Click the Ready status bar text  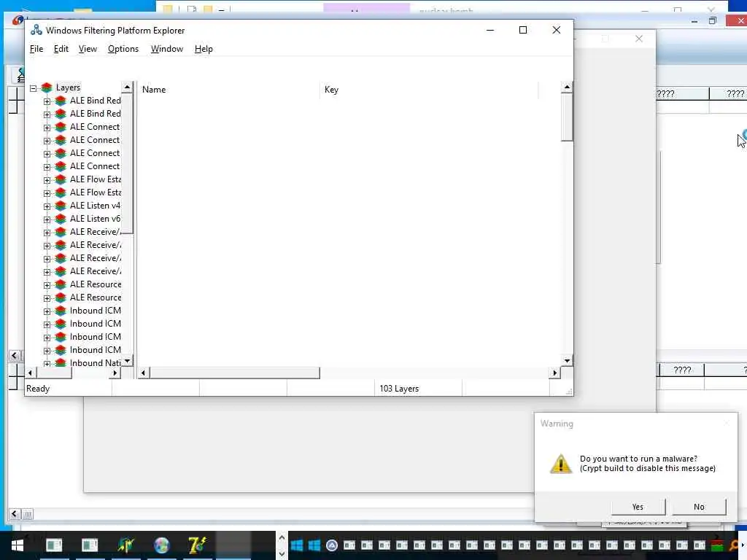[x=38, y=389]
